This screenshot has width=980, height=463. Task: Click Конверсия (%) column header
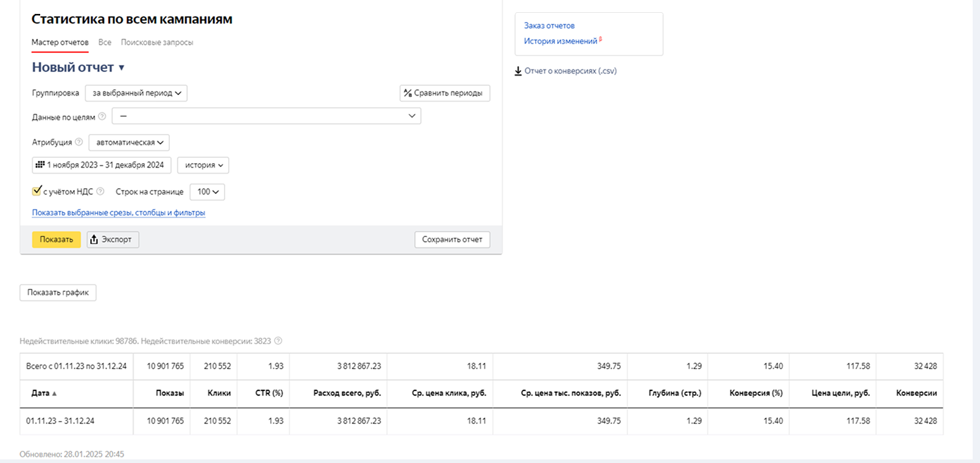pyautogui.click(x=756, y=394)
